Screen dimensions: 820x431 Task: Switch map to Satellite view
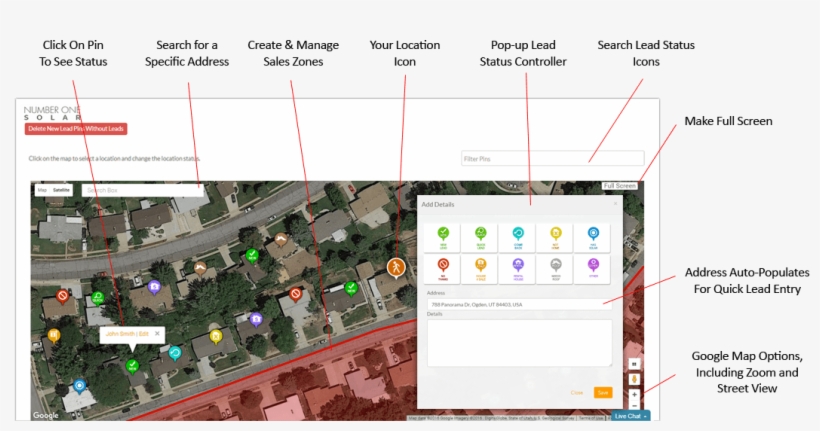coord(62,189)
